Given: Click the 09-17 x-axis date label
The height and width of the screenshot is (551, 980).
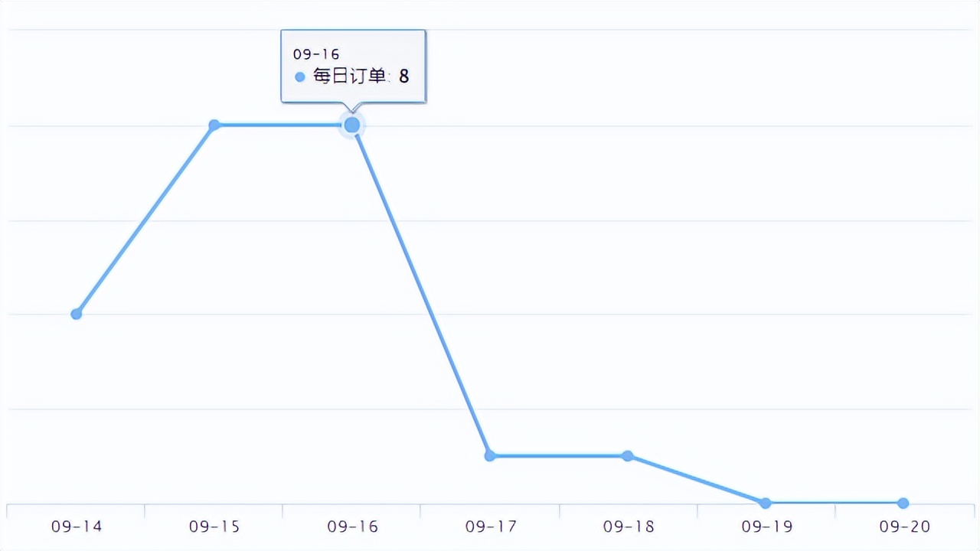Looking at the screenshot, I should coord(491,527).
